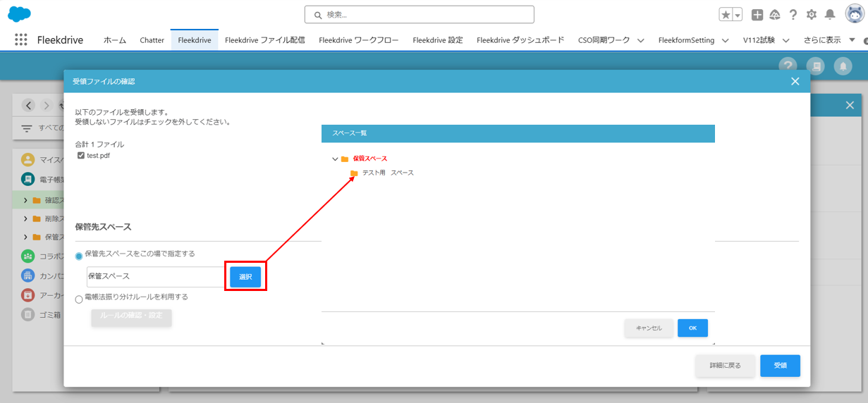Select 保管先スペースをこの場で指定する radio option
Viewport: 868px width, 403px height.
[79, 256]
